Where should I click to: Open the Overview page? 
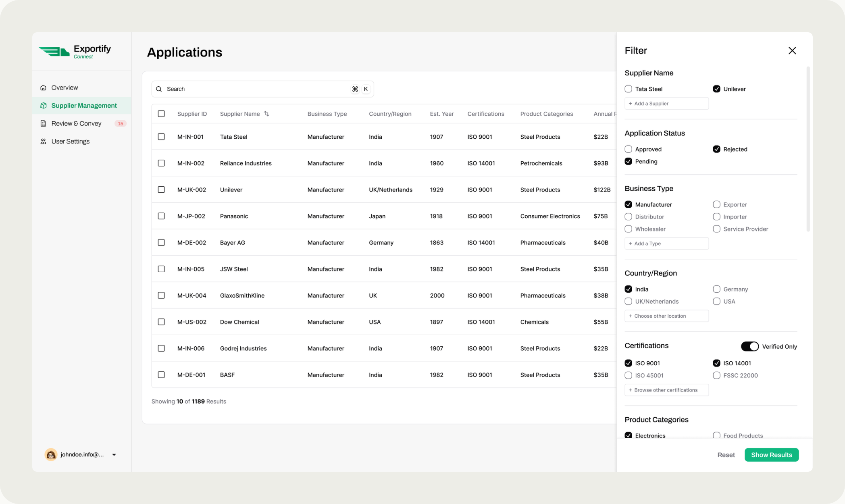click(x=82, y=87)
